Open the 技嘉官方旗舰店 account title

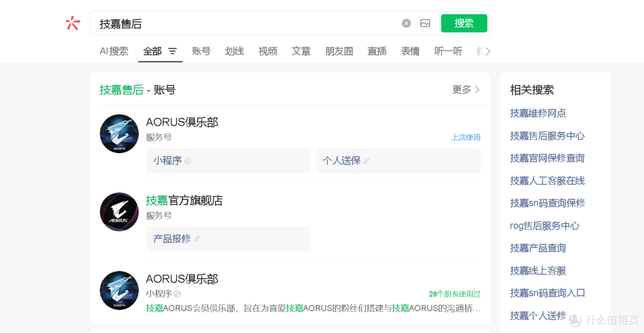coord(184,201)
